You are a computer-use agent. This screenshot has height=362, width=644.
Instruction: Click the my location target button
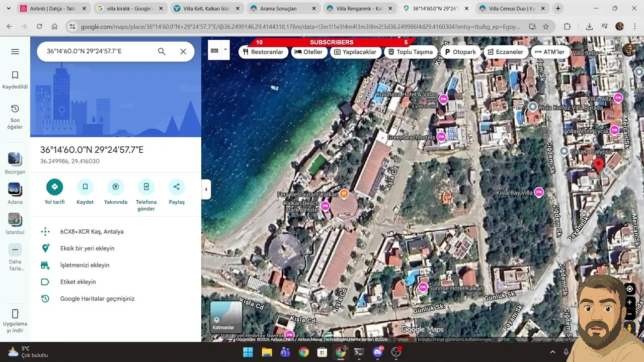coord(629,289)
